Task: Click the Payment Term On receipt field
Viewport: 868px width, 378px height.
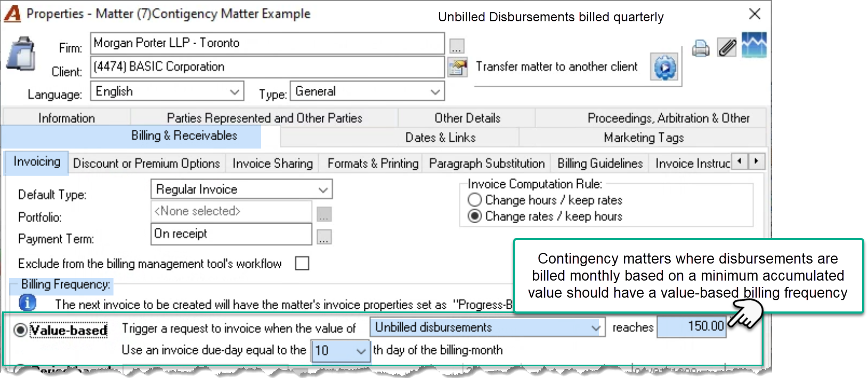Action: click(231, 234)
